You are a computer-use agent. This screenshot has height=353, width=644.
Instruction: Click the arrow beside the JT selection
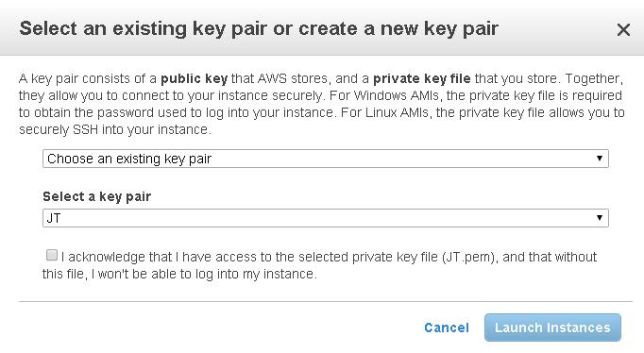click(x=600, y=218)
